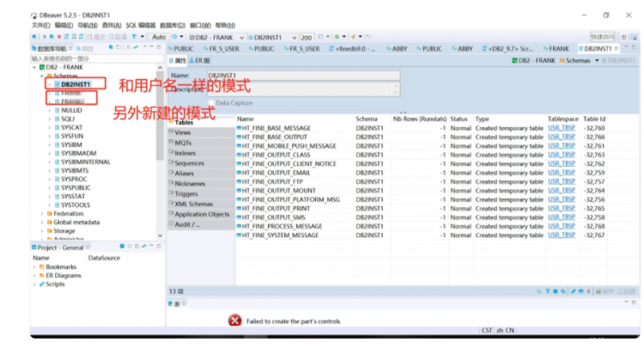The height and width of the screenshot is (349, 644).
Task: Click the delete trash icon in bottom bar
Action: [588, 291]
